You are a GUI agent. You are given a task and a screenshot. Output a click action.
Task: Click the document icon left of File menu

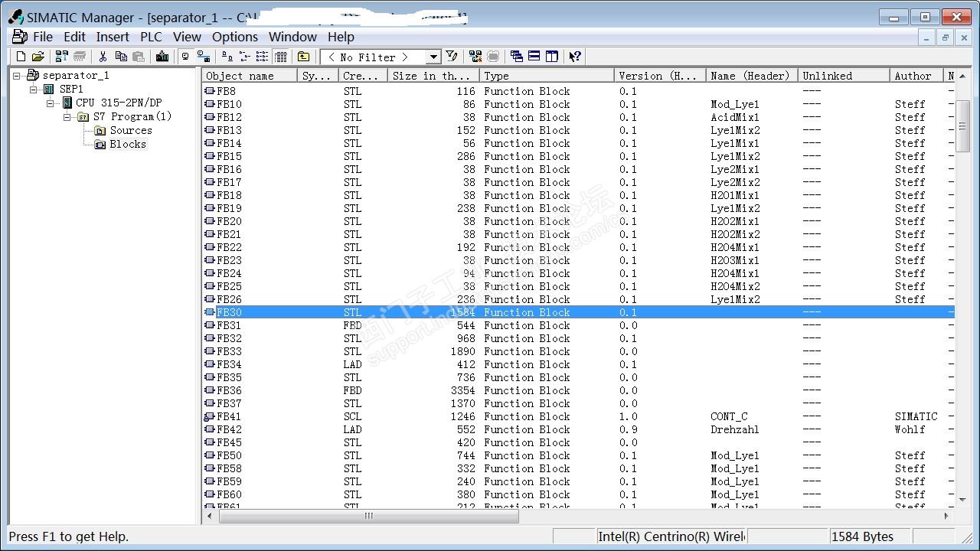[x=20, y=37]
